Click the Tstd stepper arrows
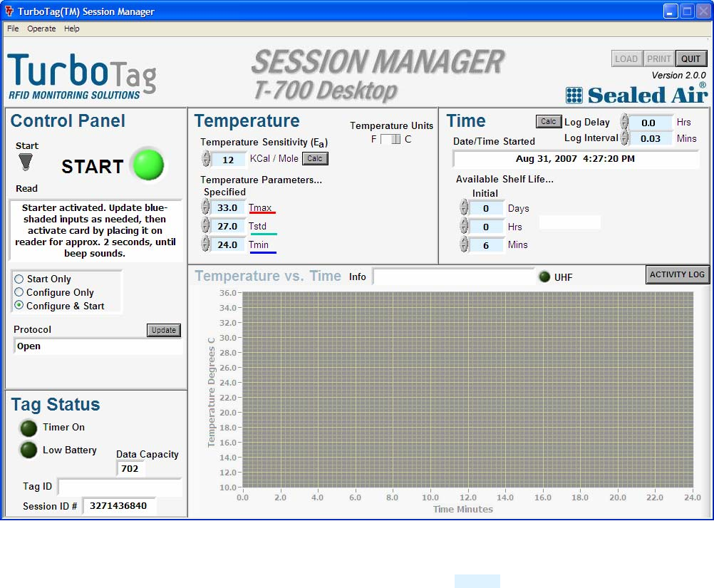The height and width of the screenshot is (588, 714). (x=206, y=225)
